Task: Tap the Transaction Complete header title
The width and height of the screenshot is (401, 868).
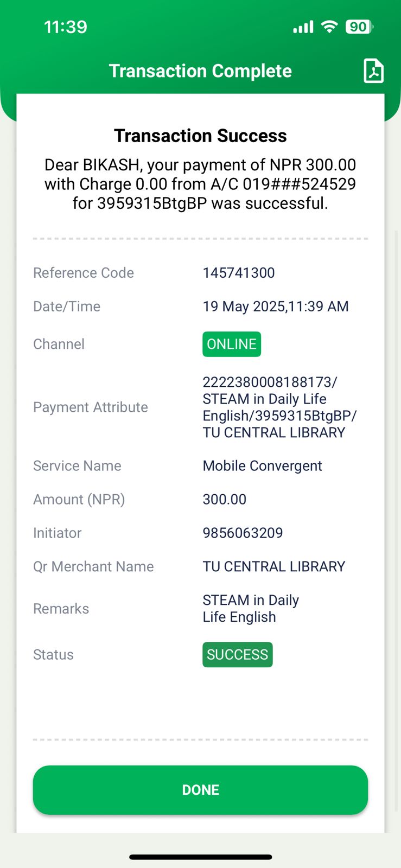Action: (200, 71)
